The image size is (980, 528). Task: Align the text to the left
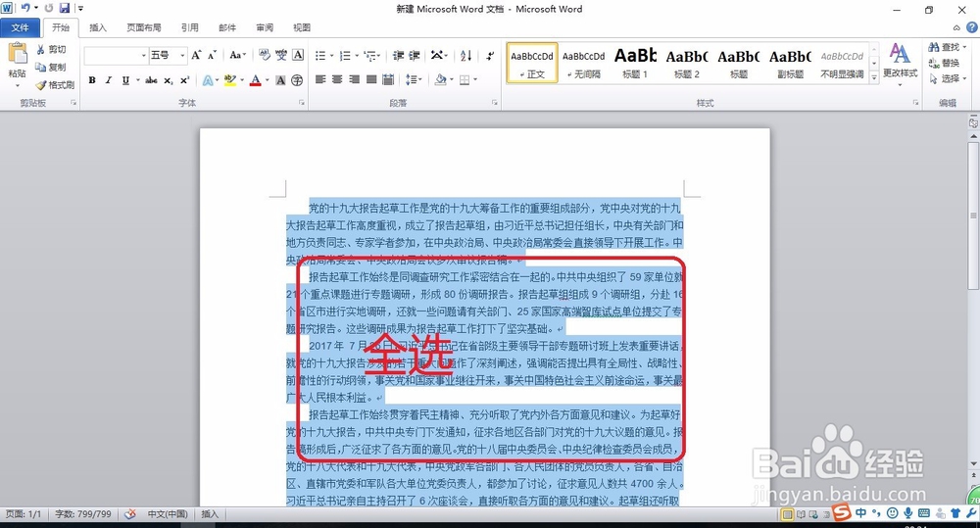click(320, 79)
